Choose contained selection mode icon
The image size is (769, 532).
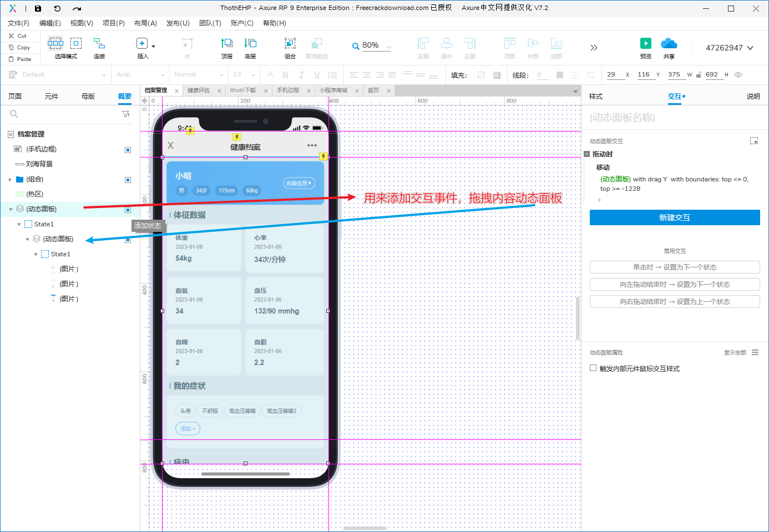(x=76, y=43)
